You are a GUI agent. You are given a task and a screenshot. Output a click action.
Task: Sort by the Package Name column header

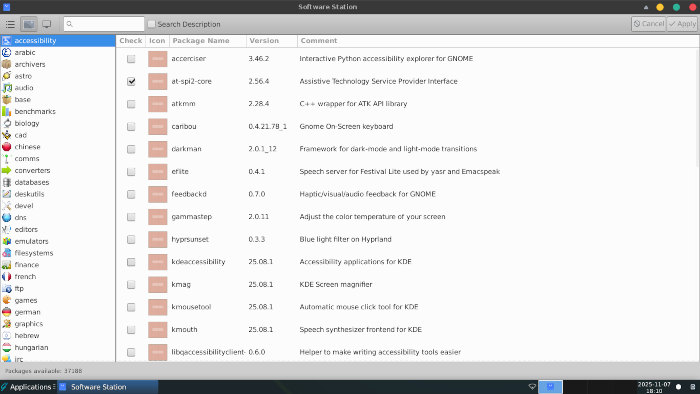[208, 41]
